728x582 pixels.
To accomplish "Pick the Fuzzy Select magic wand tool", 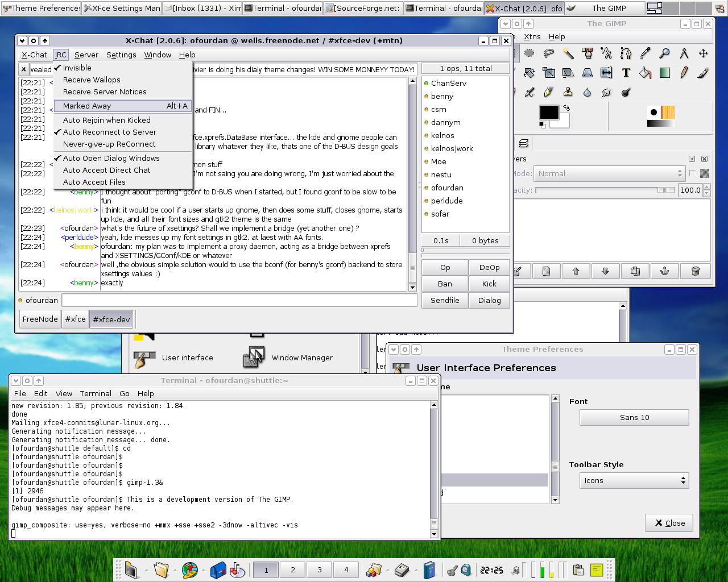I will pyautogui.click(x=568, y=53).
